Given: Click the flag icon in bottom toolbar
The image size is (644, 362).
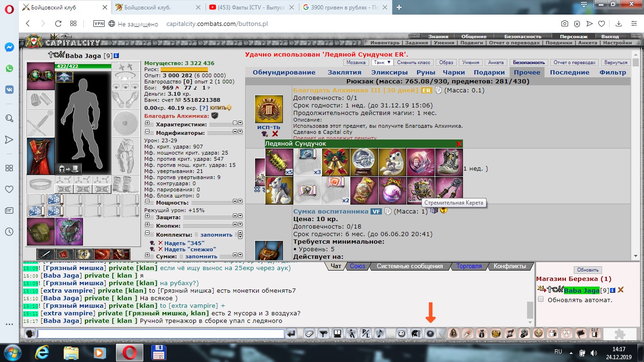Looking at the screenshot, I should point(581,333).
